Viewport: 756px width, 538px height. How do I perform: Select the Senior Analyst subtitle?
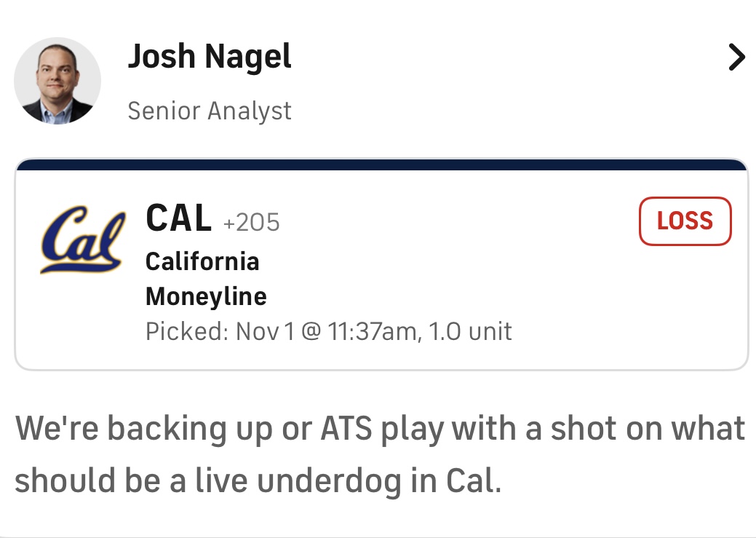pyautogui.click(x=210, y=111)
